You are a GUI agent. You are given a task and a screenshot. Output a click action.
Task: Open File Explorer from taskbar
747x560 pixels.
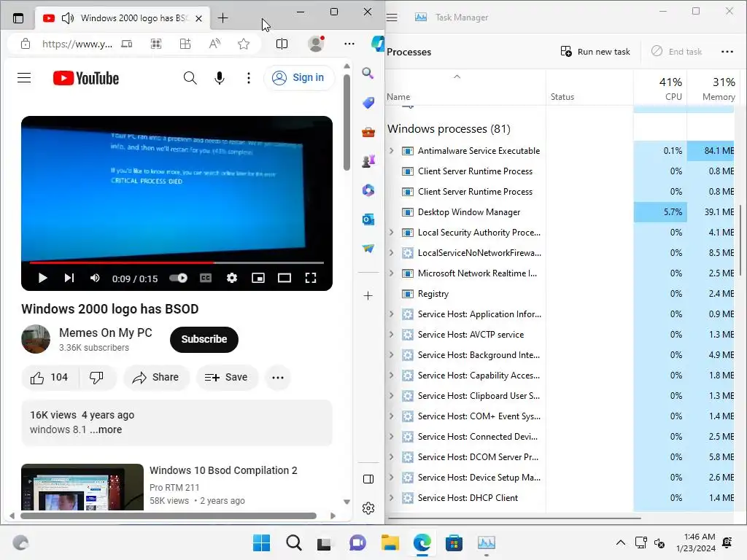tap(390, 542)
